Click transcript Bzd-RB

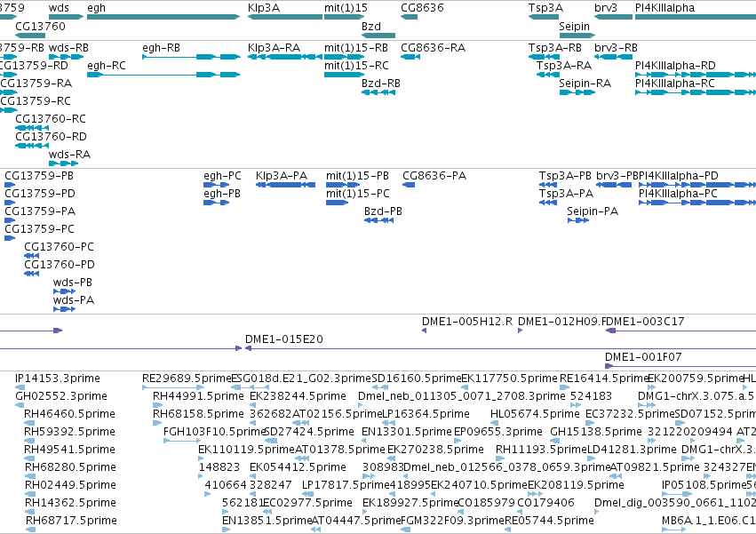click(x=381, y=84)
